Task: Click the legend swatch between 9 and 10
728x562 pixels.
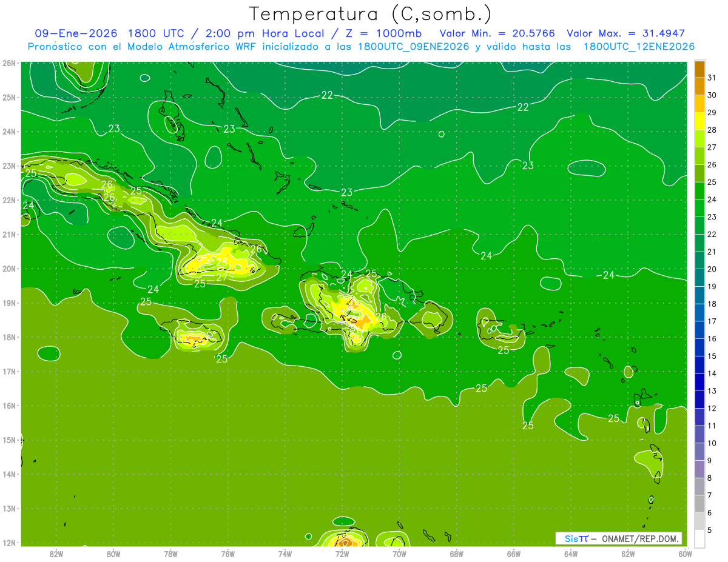Action: pyautogui.click(x=699, y=452)
